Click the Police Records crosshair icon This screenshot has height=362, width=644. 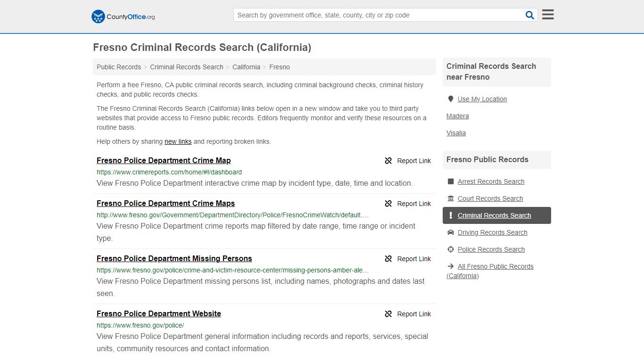click(451, 249)
